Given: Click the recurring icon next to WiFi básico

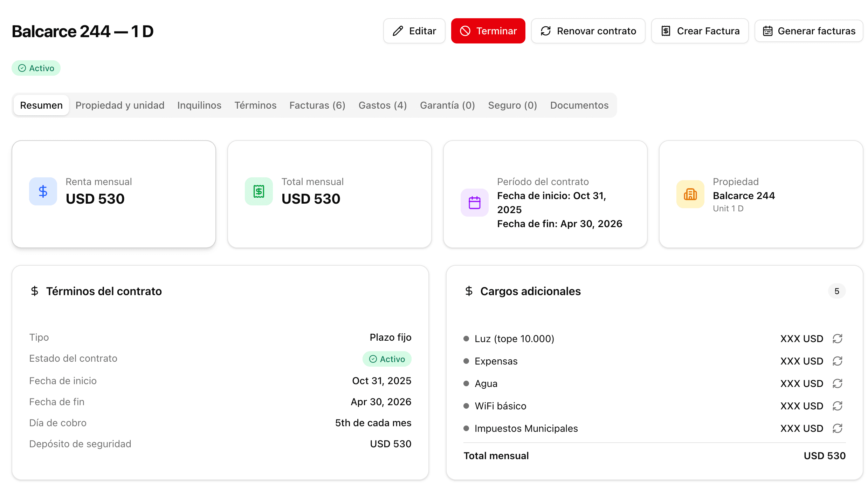Looking at the screenshot, I should (838, 406).
